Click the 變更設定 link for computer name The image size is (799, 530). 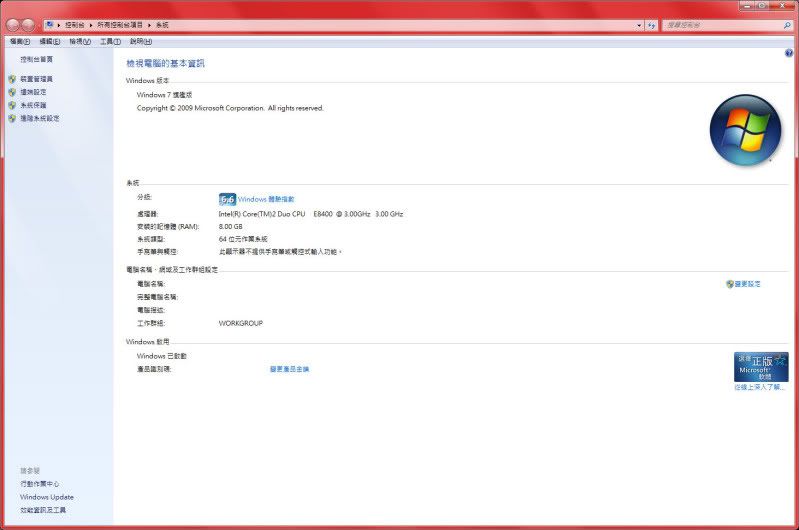[747, 284]
